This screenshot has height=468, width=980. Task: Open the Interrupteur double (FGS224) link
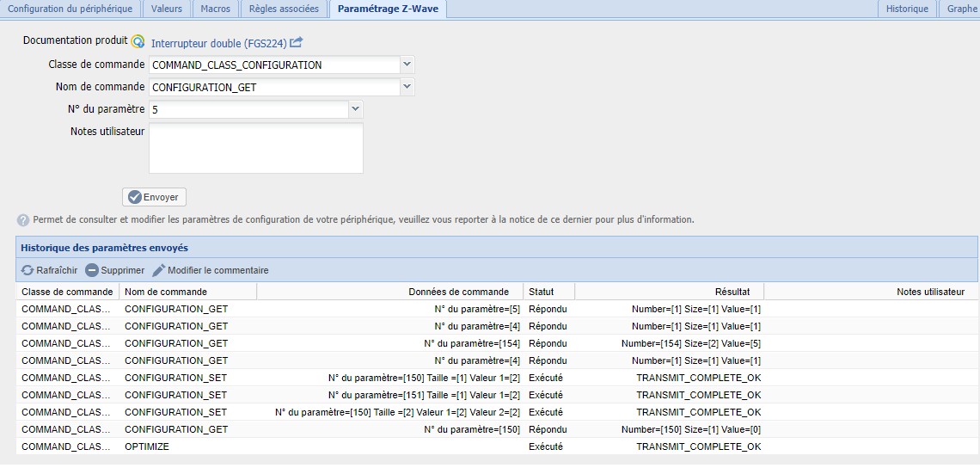tap(218, 43)
